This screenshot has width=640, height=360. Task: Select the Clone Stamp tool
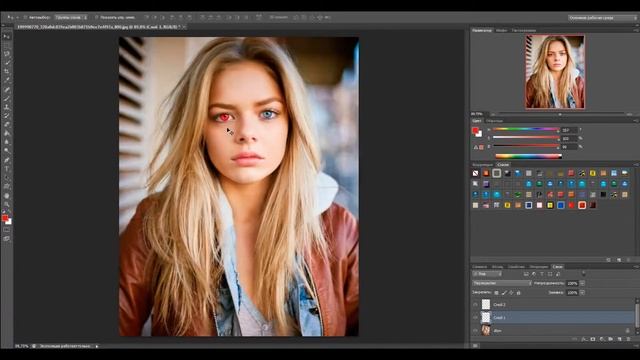(x=7, y=107)
